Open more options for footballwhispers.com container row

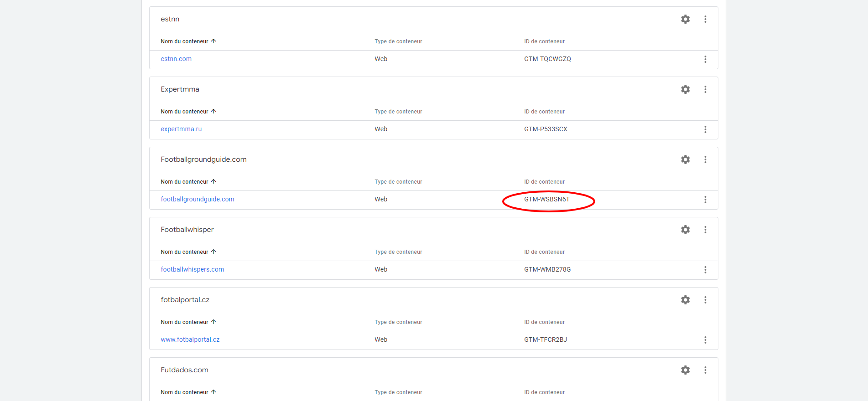pos(705,270)
